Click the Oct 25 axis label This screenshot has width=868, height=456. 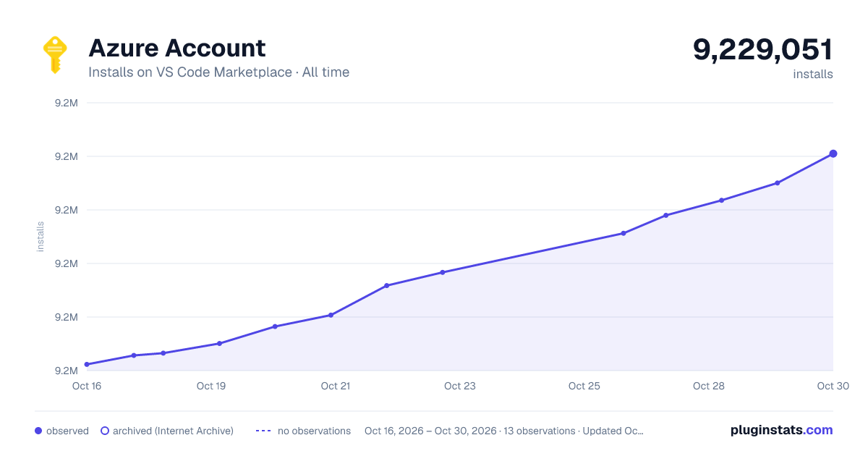coord(584,386)
